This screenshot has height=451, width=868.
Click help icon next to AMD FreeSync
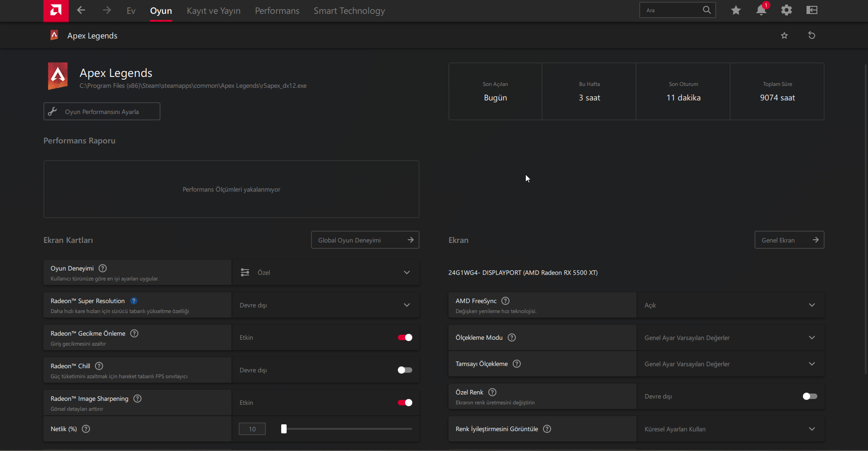click(x=505, y=301)
